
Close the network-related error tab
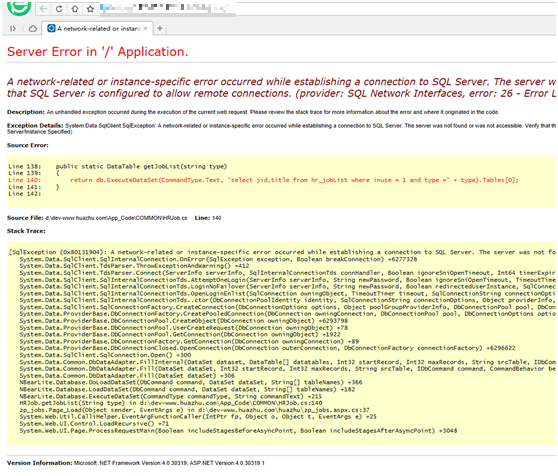[145, 28]
